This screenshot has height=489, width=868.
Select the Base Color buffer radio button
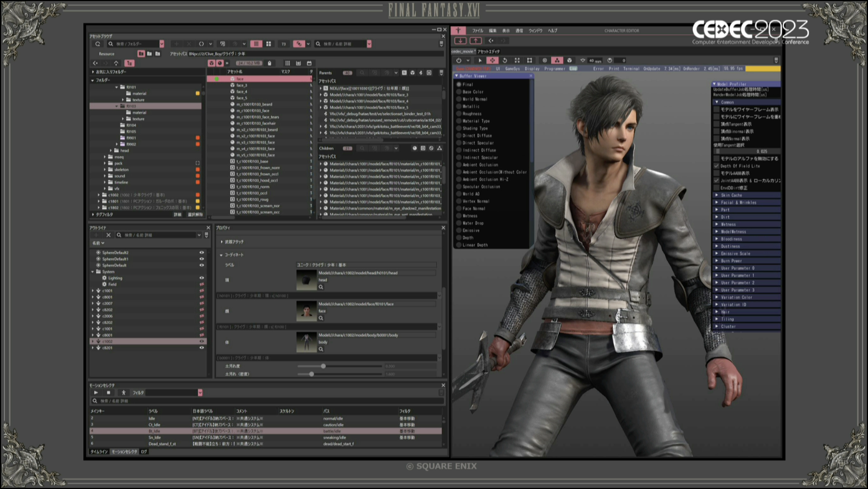(459, 92)
